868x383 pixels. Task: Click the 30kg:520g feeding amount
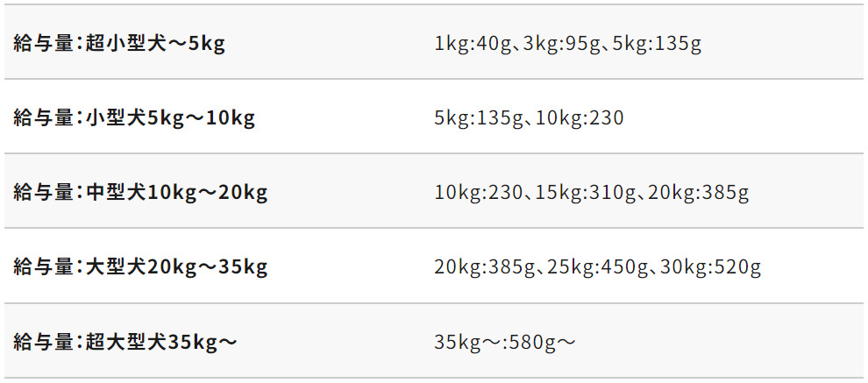(711, 266)
